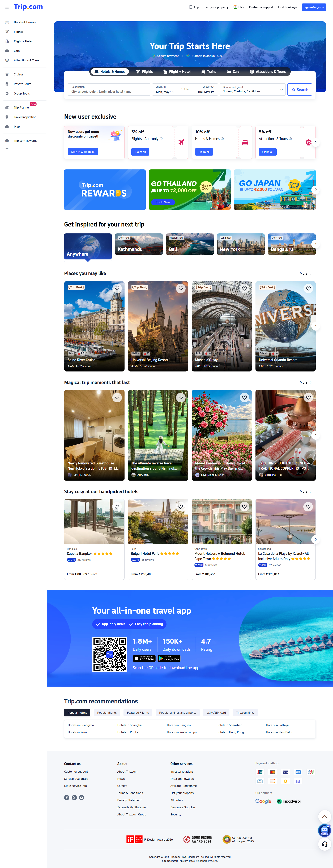Viewport: 333px width, 868px height.
Task: Favorite the Seine River Cruise card
Action: 117,288
